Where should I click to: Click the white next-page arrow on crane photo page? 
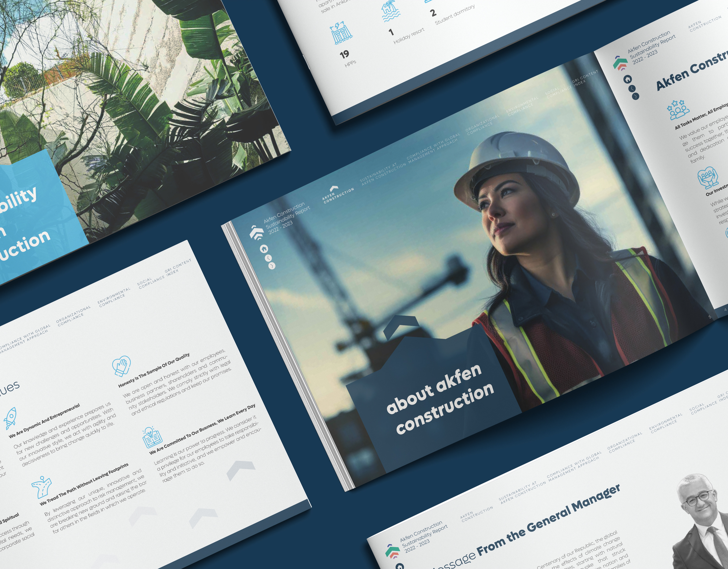click(272, 266)
